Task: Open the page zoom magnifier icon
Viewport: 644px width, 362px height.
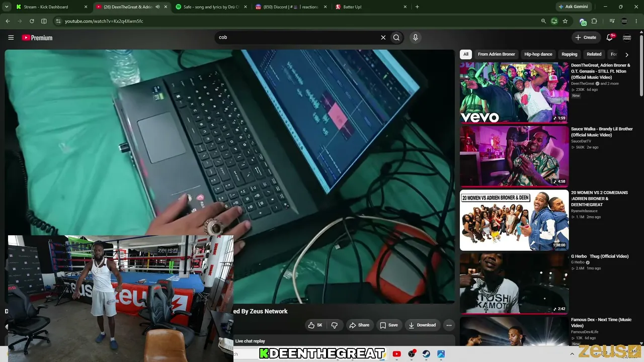Action: [x=543, y=21]
